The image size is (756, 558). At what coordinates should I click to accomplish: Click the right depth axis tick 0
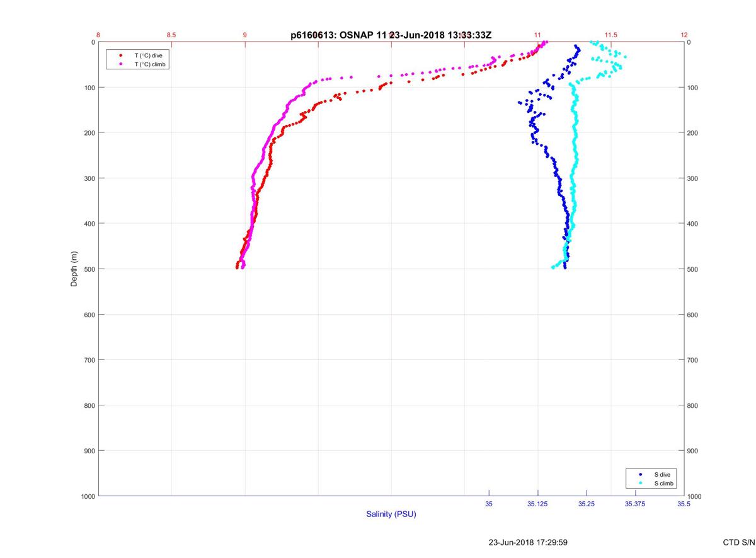pos(689,42)
